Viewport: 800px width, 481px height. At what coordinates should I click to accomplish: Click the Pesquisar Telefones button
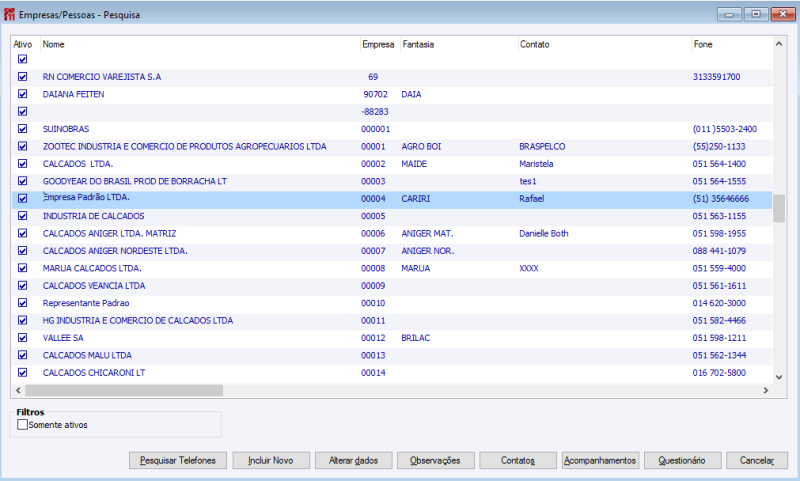[178, 460]
